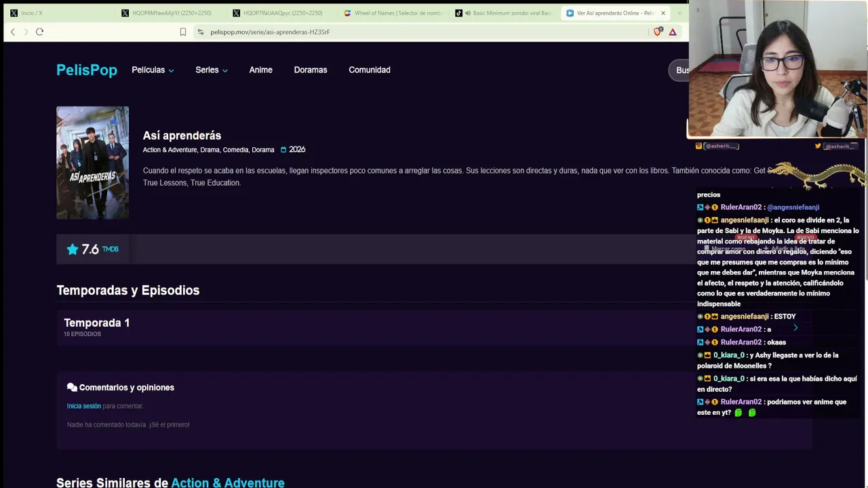The image size is (868, 488).
Task: Expand the Series dropdown menu
Action: 212,70
